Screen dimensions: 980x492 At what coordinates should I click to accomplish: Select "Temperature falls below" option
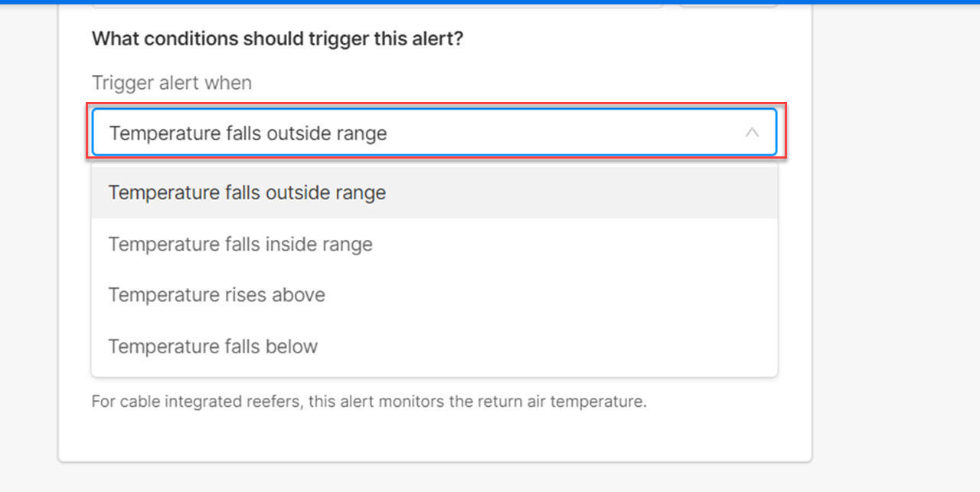[213, 346]
